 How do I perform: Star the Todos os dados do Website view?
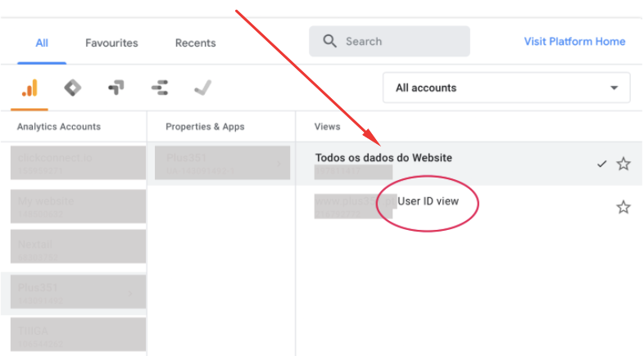pos(624,164)
